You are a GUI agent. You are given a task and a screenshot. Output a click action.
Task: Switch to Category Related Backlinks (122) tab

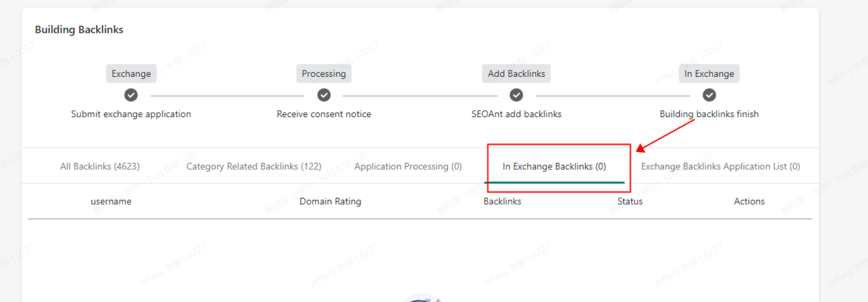[254, 167]
